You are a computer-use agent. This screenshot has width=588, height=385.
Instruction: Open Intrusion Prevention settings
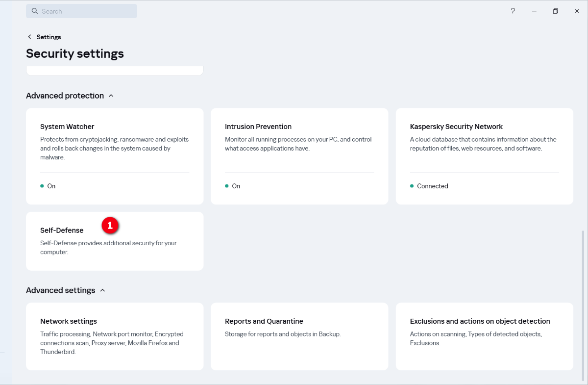[x=299, y=147]
